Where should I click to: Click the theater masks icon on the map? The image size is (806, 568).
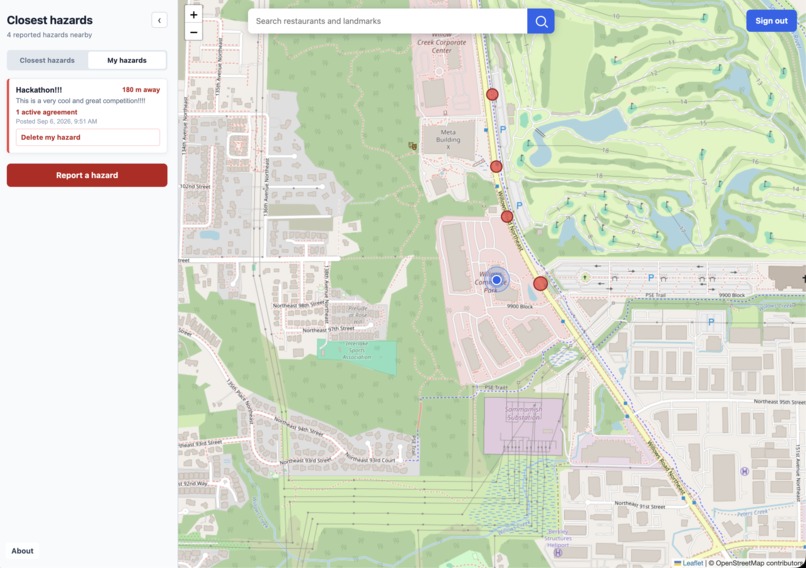click(x=412, y=146)
